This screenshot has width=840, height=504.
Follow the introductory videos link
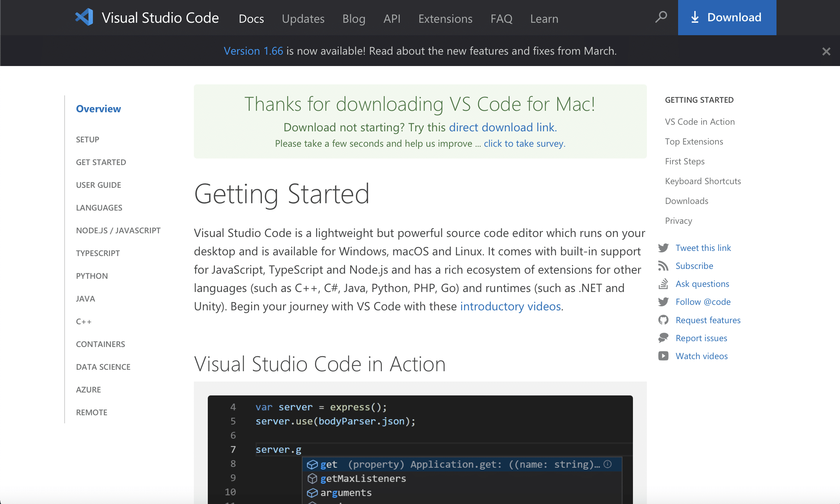[510, 306]
